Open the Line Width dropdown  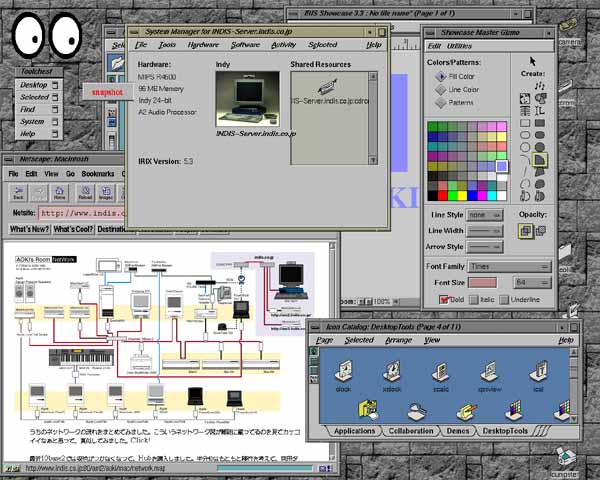click(484, 231)
